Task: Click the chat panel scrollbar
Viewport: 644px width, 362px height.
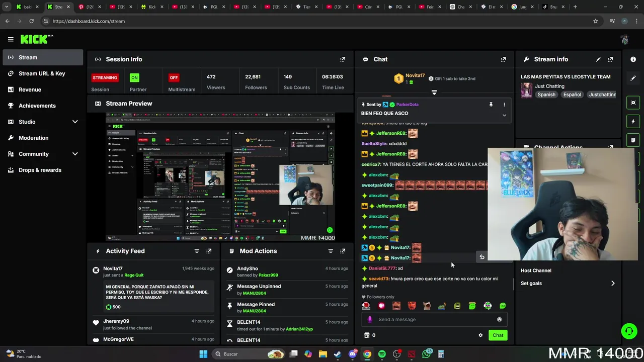Action: click(513, 284)
